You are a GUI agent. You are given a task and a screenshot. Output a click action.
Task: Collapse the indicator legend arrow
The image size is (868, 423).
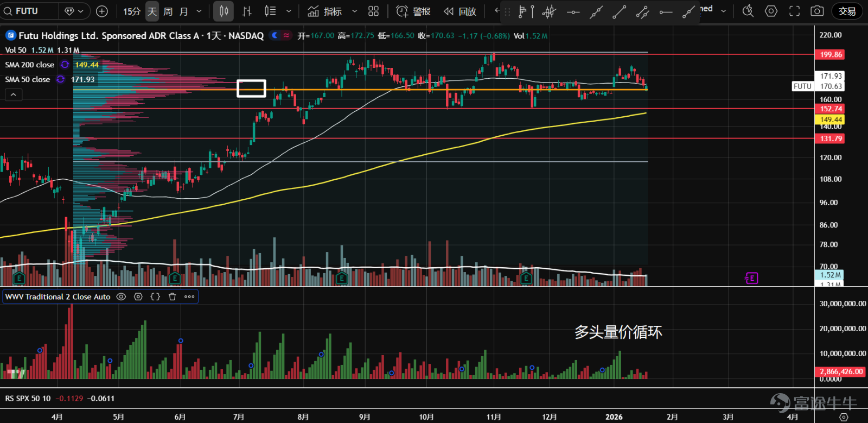tap(13, 95)
